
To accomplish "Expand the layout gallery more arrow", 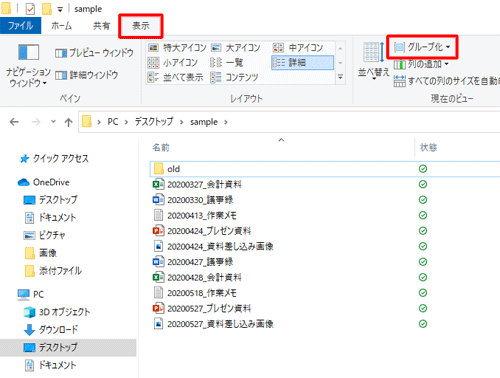I will point(340,77).
